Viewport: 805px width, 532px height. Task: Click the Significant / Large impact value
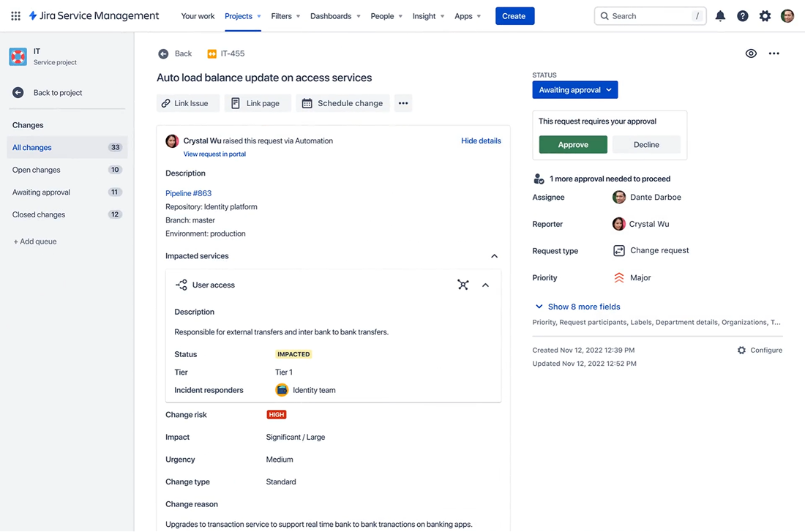point(296,437)
